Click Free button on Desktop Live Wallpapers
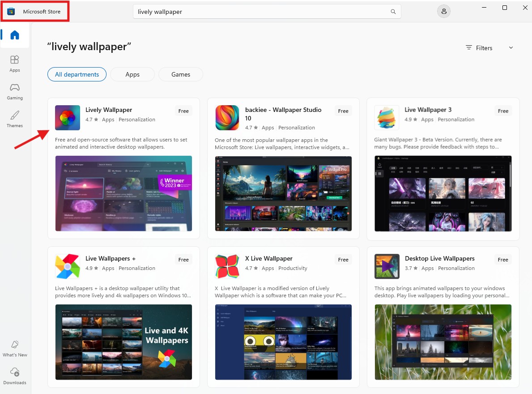This screenshot has height=394, width=532. click(x=503, y=260)
